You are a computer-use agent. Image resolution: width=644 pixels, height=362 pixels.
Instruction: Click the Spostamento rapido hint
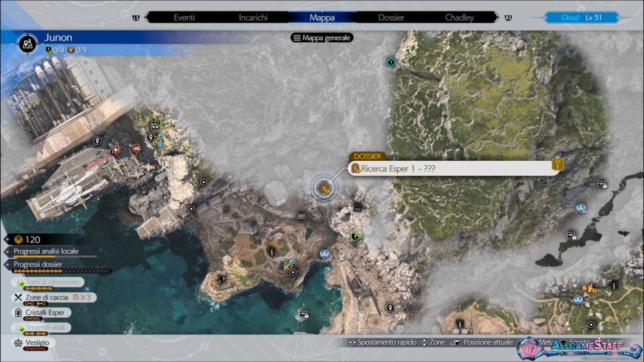[383, 343]
